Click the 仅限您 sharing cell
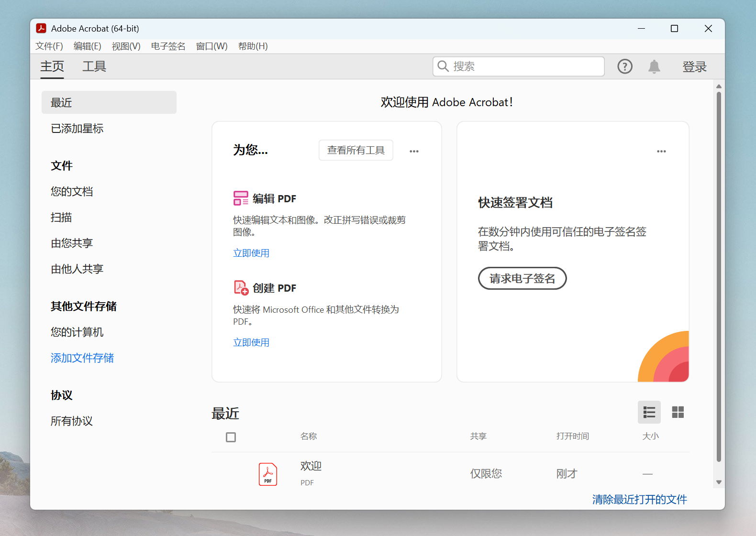 [486, 473]
